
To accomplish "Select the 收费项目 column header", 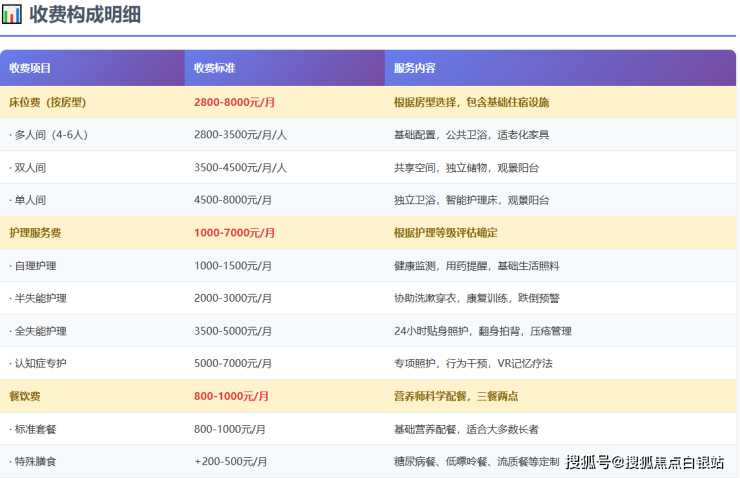I will click(30, 68).
